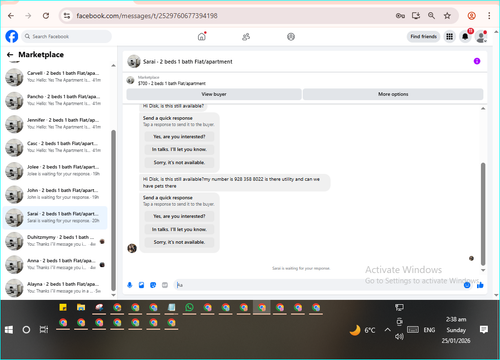The width and height of the screenshot is (500, 360).
Task: Click the zoom magnifier icon in the address bar
Action: click(x=431, y=16)
